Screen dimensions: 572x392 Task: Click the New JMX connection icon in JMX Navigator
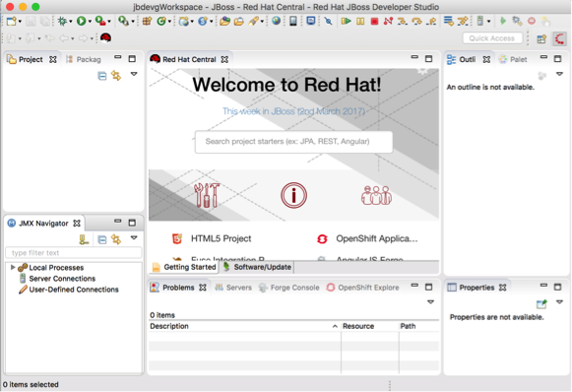click(84, 239)
